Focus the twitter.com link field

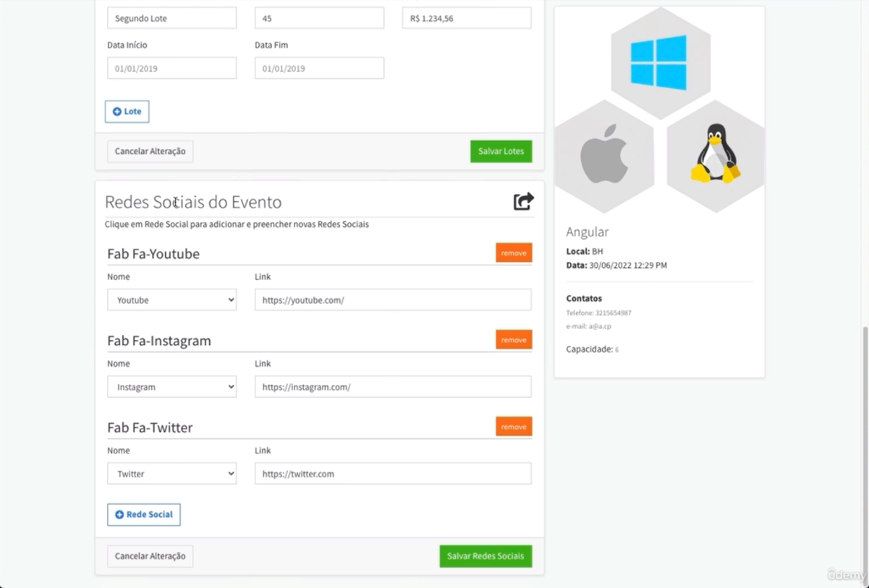[x=392, y=474]
